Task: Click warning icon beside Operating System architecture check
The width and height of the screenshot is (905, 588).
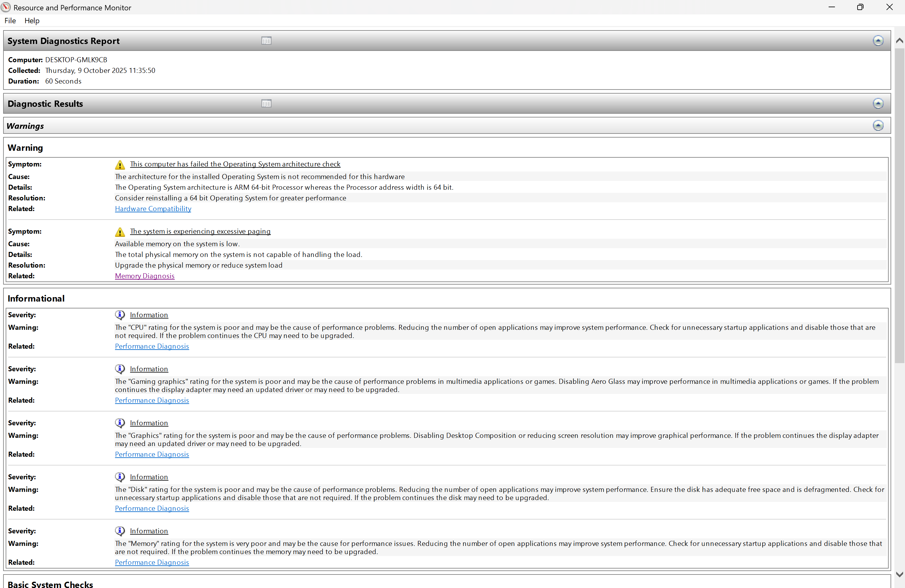Action: click(120, 165)
